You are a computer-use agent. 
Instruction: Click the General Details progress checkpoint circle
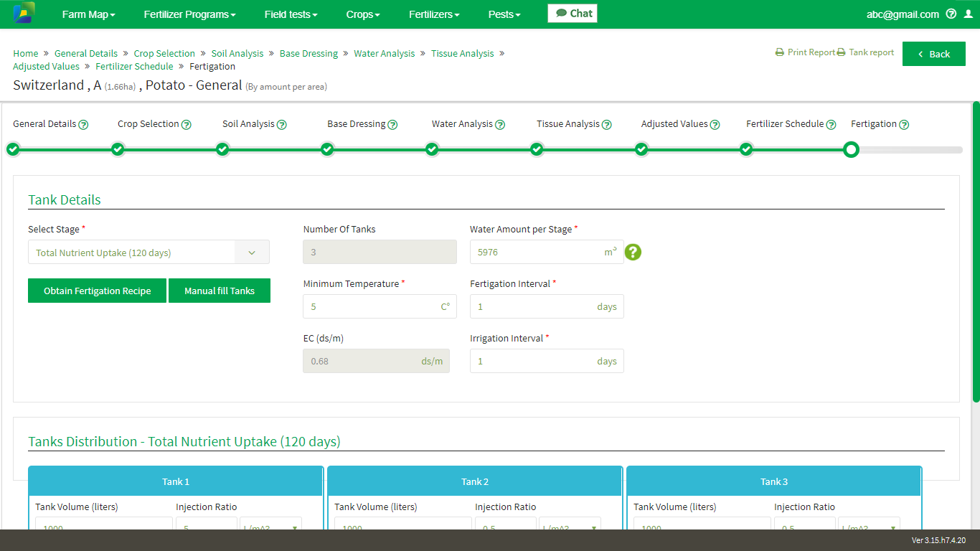point(13,149)
